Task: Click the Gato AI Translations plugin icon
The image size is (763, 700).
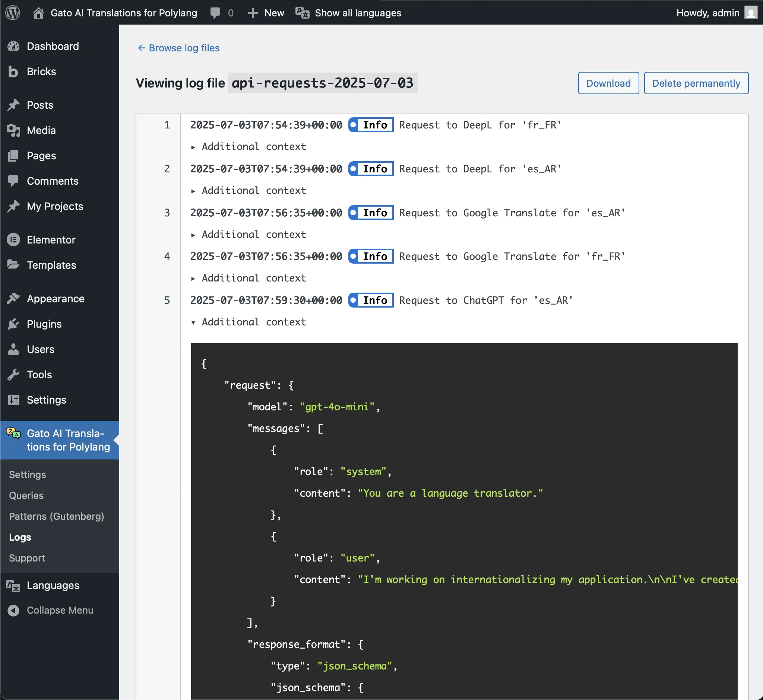Action: click(x=13, y=434)
